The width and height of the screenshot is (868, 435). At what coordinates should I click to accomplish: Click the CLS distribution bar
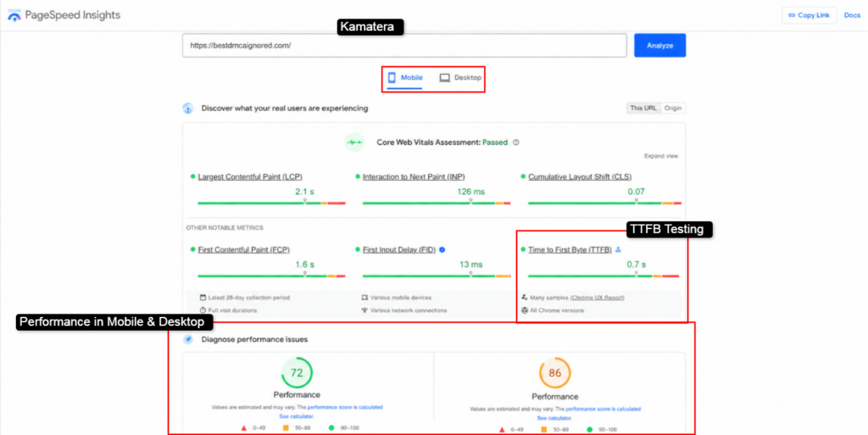(x=604, y=204)
